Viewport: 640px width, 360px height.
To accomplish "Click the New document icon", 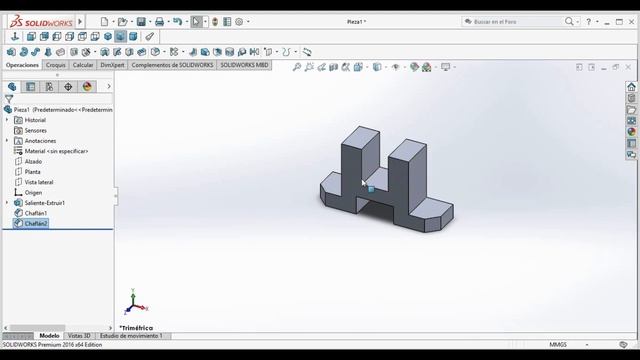I will (x=104, y=22).
